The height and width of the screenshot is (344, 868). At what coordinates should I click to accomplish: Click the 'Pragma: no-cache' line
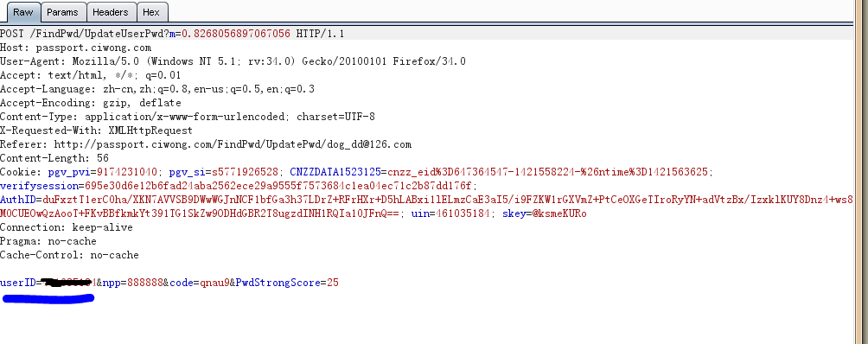[48, 241]
